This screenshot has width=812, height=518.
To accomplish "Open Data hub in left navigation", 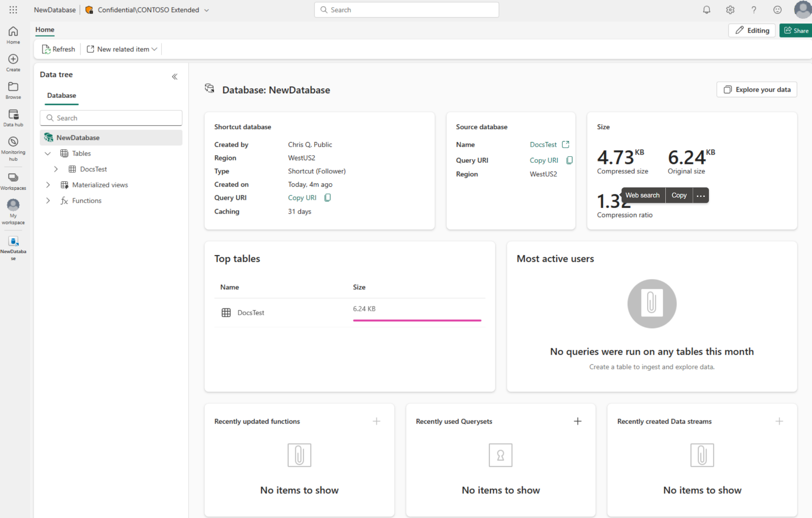I will coord(13,118).
